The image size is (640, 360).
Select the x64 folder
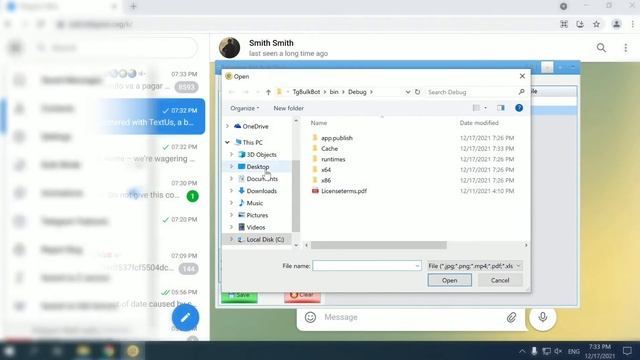[x=326, y=170]
